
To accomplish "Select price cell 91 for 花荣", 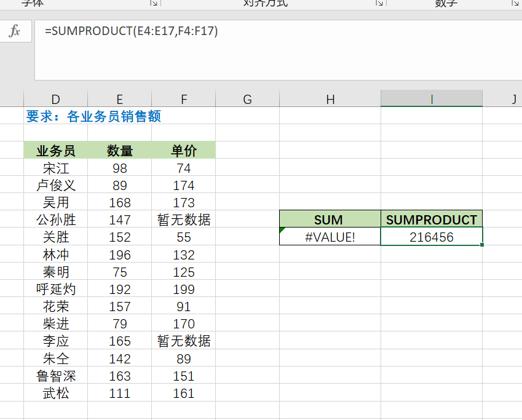I will [x=183, y=306].
